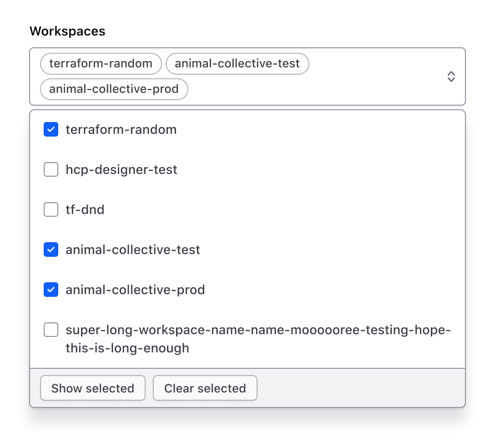Click the animal-collective-test option label
This screenshot has height=448, width=495.
click(133, 249)
